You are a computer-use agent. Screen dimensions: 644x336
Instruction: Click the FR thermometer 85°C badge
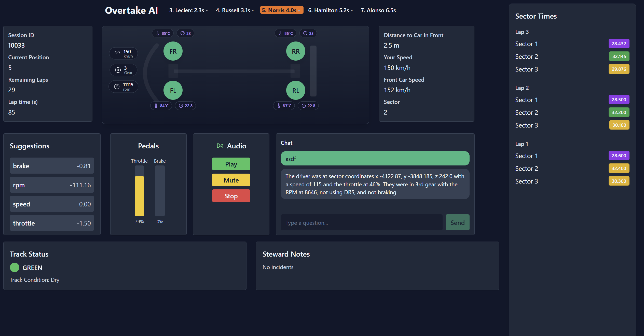[x=163, y=33]
